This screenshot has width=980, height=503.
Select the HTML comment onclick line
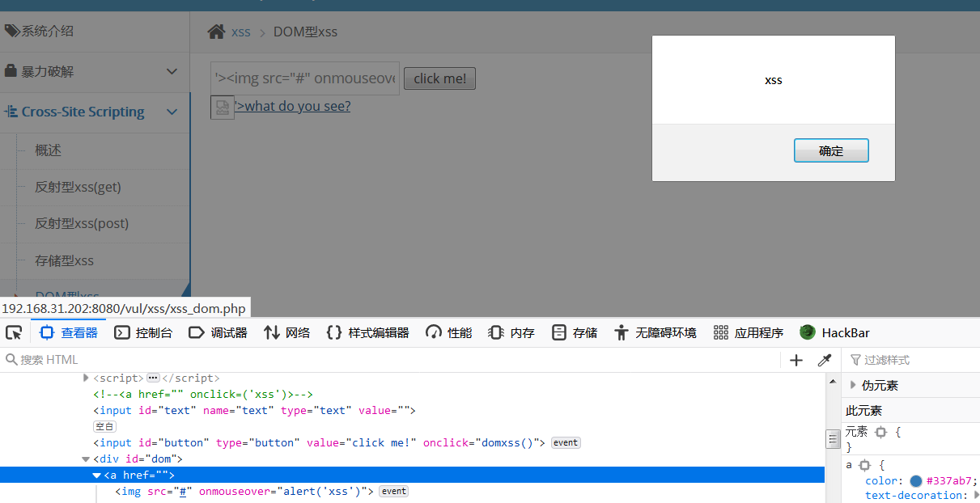point(202,394)
